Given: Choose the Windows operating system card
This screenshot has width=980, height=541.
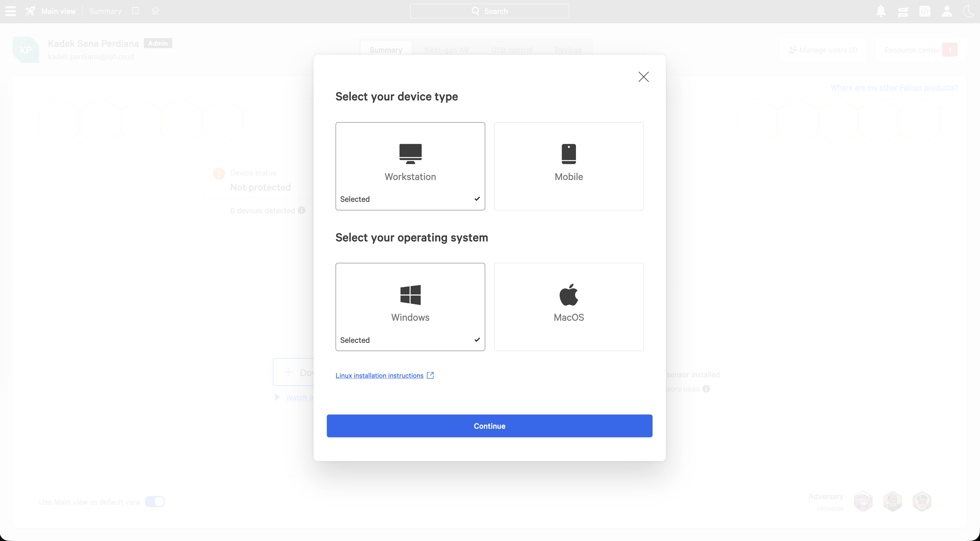Looking at the screenshot, I should 410,307.
